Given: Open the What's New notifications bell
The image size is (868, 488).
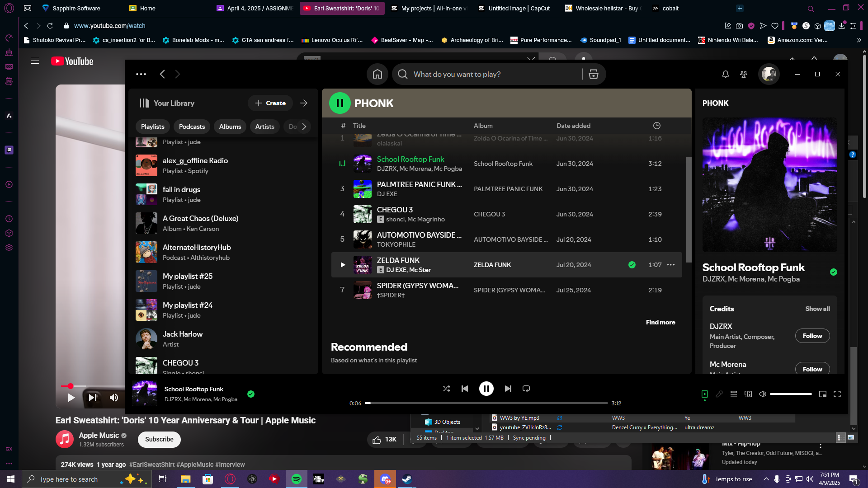Looking at the screenshot, I should 726,74.
